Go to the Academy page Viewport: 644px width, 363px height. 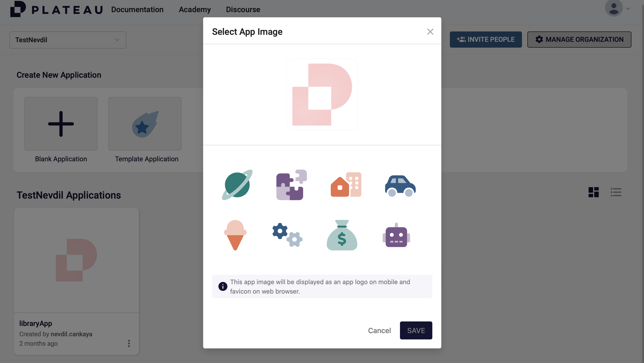[195, 9]
